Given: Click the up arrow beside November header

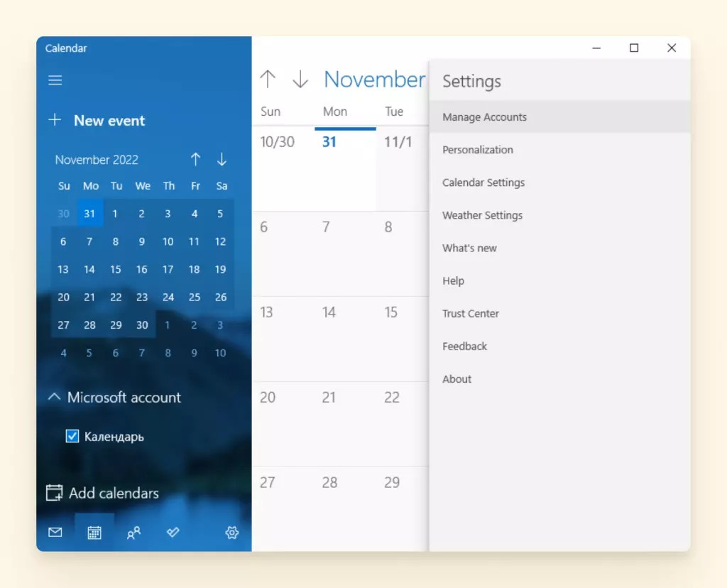Looking at the screenshot, I should pos(268,80).
